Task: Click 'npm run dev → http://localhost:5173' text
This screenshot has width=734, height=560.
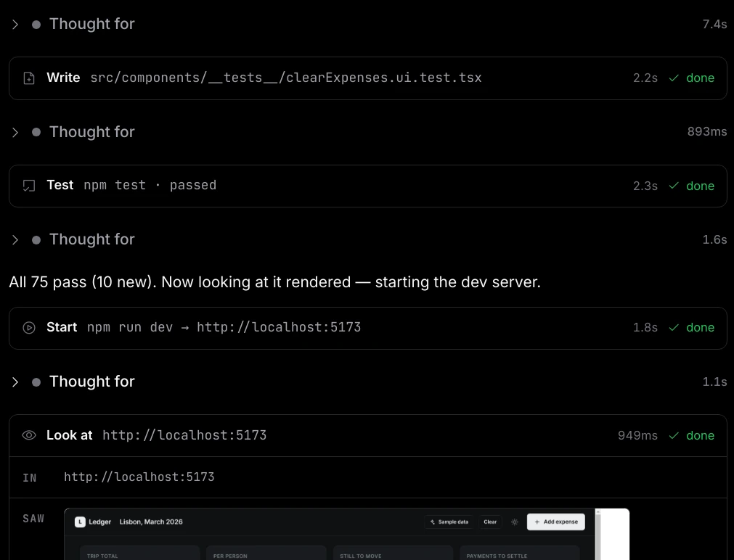Action: point(224,327)
